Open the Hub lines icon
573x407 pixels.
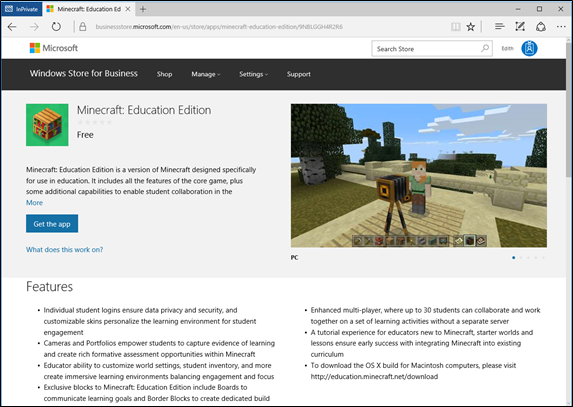(500, 26)
